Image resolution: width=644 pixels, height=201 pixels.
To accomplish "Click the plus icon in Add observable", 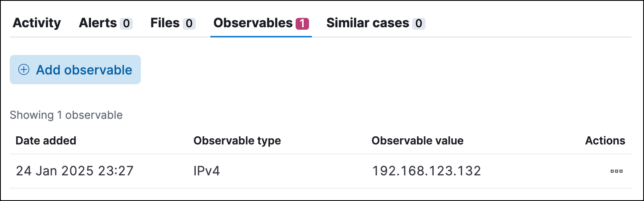I will 24,70.
